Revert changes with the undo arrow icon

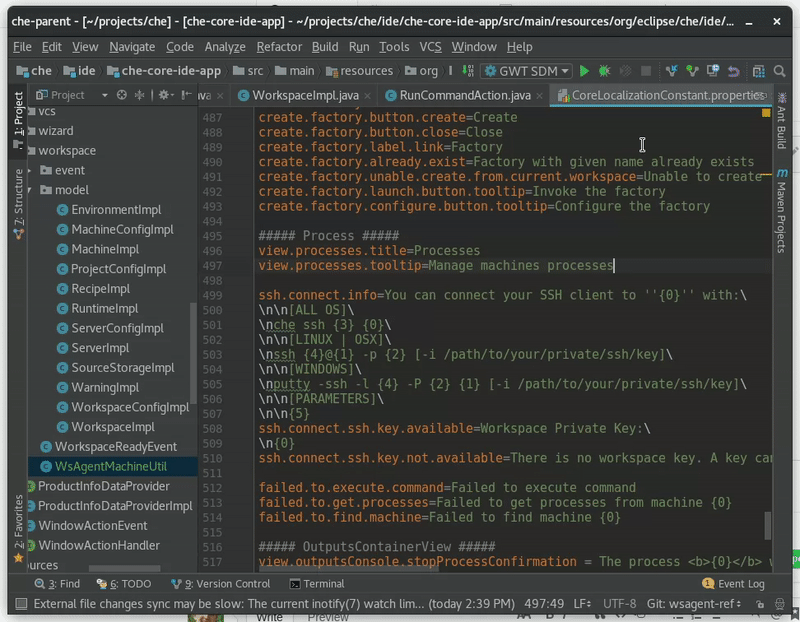pyautogui.click(x=734, y=71)
